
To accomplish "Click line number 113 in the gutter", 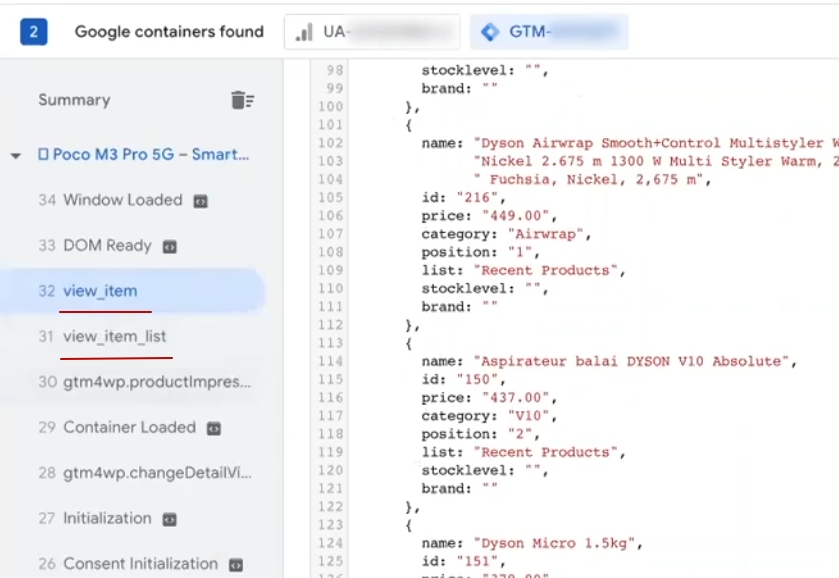I will (x=330, y=344).
